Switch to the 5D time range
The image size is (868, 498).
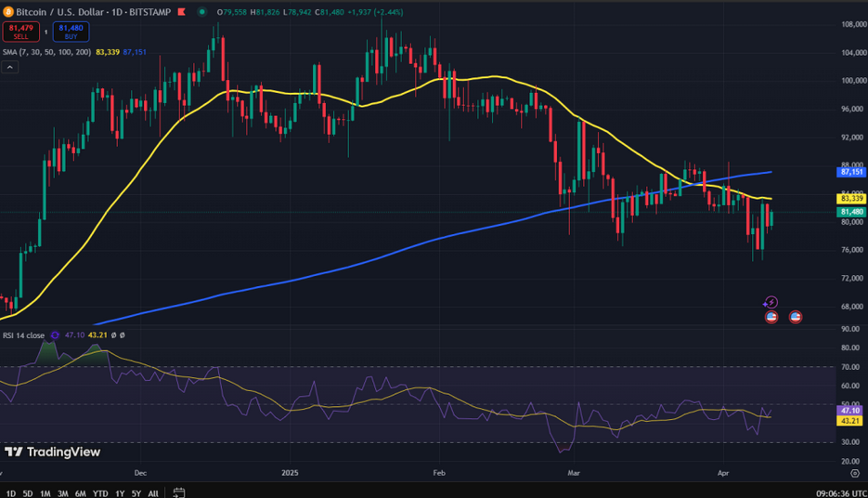tap(28, 493)
